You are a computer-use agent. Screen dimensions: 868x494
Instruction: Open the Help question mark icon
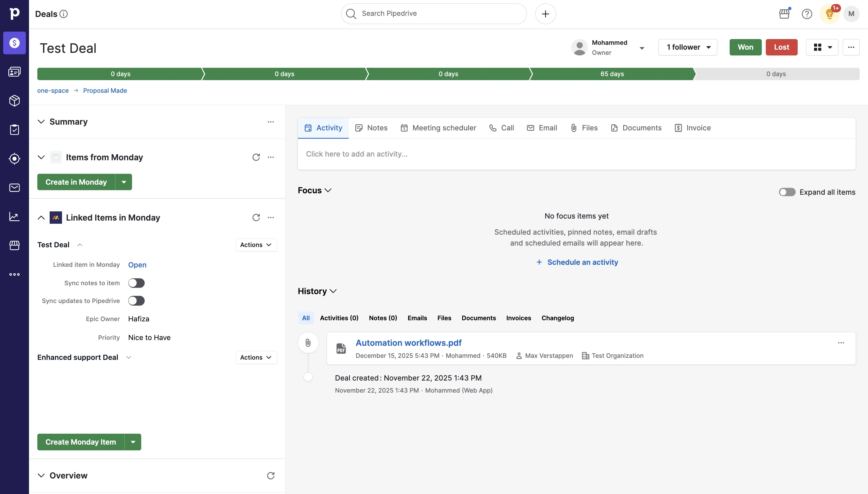coord(807,14)
